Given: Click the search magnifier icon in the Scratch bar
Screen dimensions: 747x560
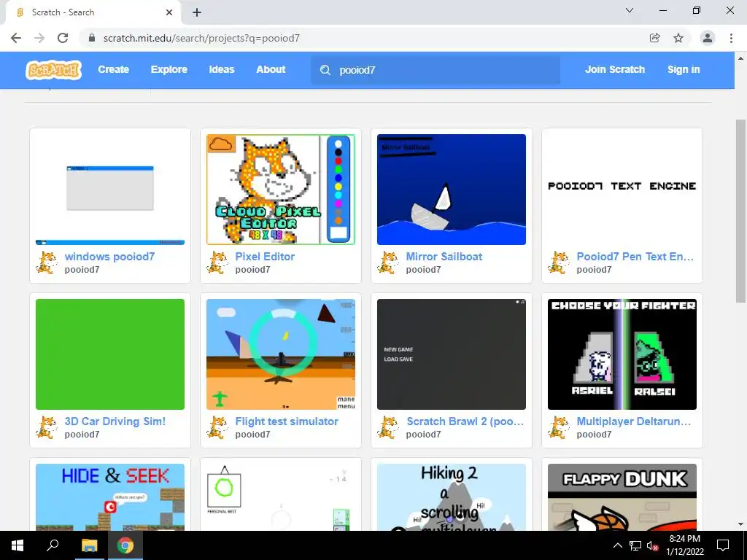Looking at the screenshot, I should pyautogui.click(x=325, y=70).
